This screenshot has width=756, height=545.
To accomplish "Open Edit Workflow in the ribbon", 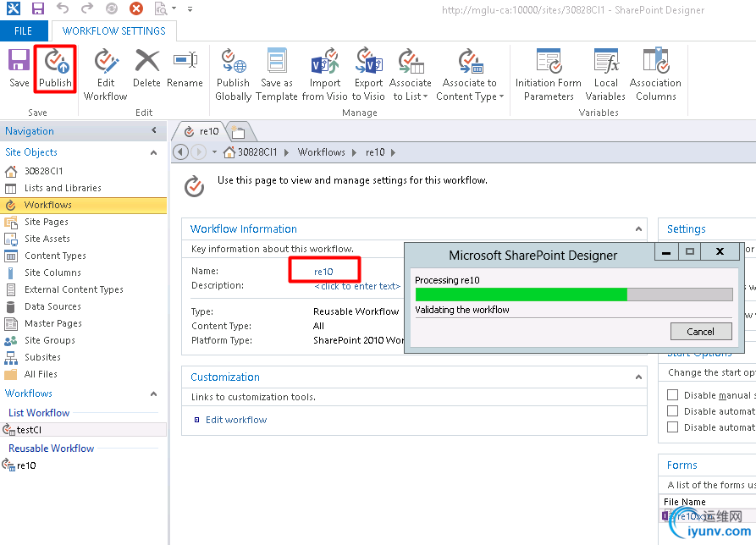I will point(106,74).
